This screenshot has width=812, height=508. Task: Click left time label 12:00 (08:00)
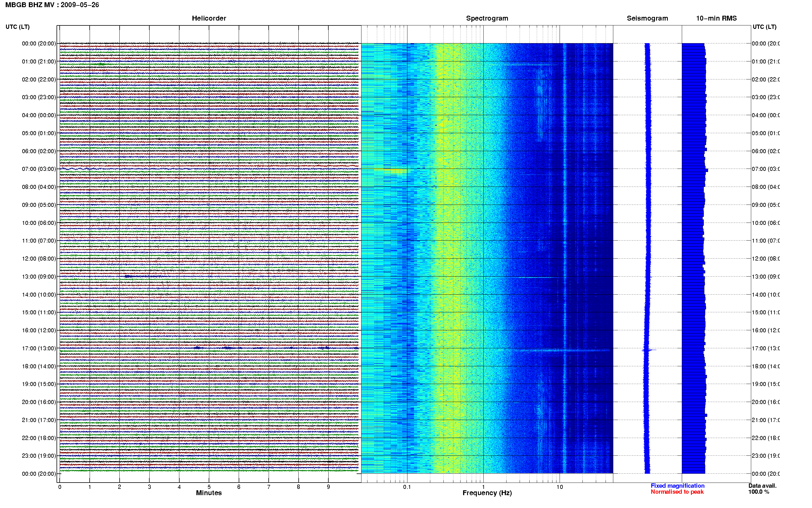click(39, 258)
